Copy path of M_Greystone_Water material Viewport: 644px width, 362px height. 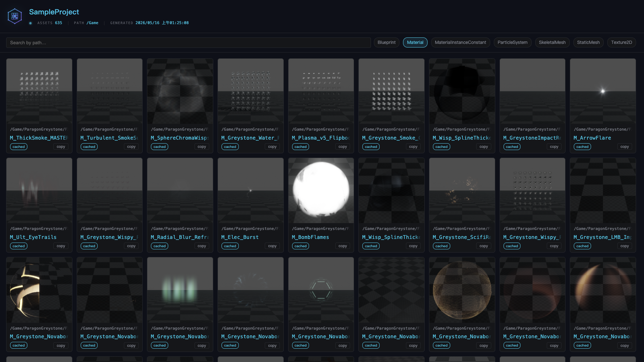pos(272,146)
